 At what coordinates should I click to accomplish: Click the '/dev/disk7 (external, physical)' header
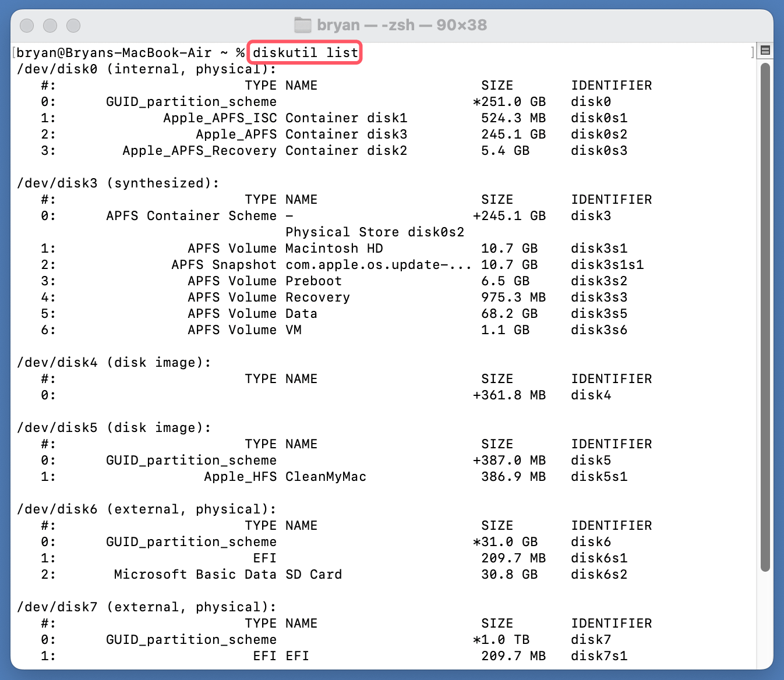146,607
